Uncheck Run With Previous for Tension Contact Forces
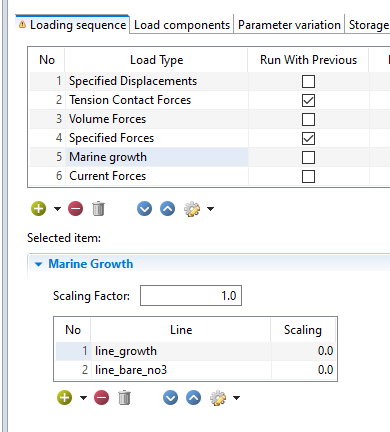This screenshot has height=432, width=390. tap(308, 100)
